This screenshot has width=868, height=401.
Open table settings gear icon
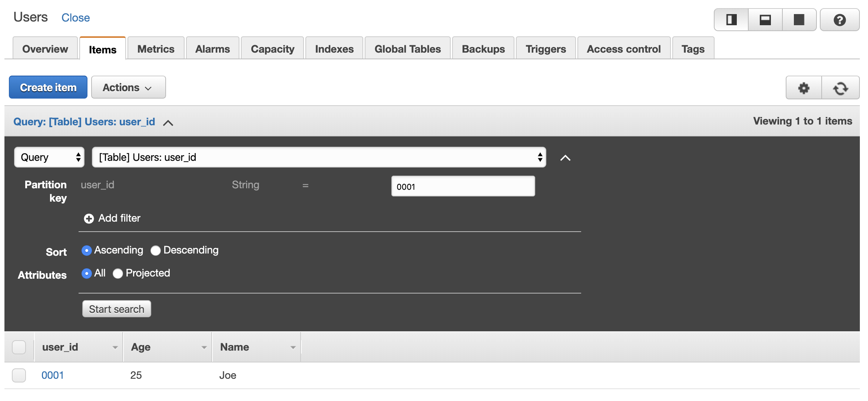tap(804, 88)
